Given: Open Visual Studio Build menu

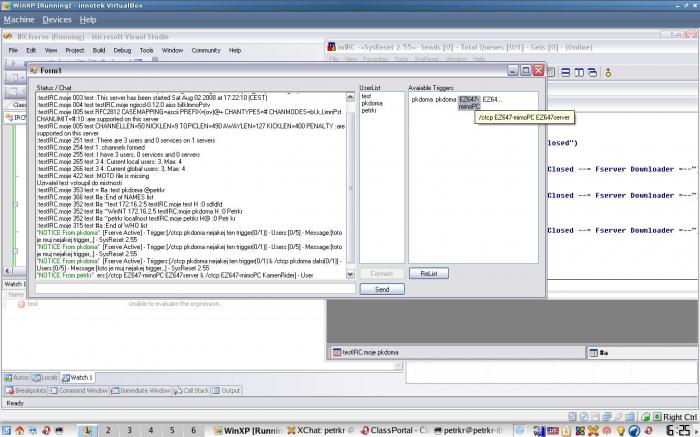Looking at the screenshot, I should (x=99, y=50).
